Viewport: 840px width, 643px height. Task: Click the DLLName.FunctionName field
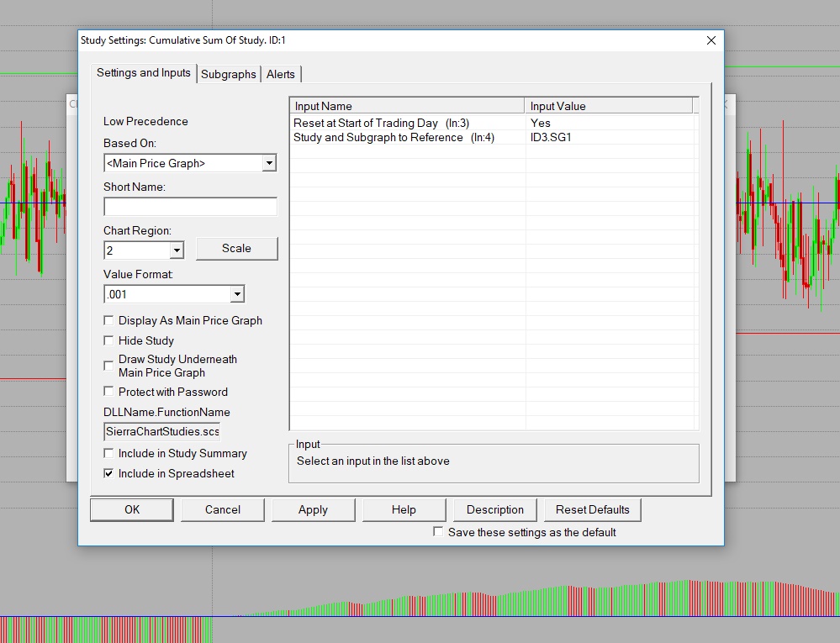coord(162,431)
